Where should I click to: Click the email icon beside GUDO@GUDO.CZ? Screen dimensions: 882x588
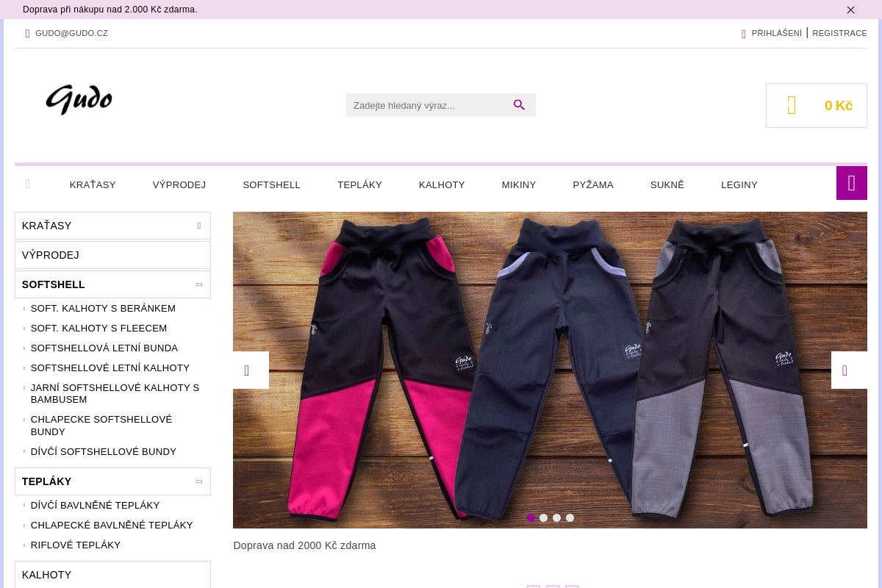click(x=28, y=34)
